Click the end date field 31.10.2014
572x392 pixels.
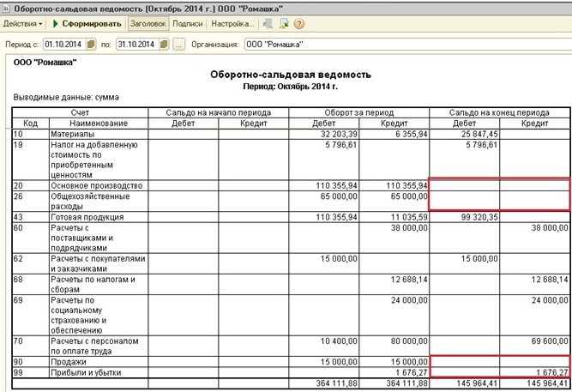(137, 45)
